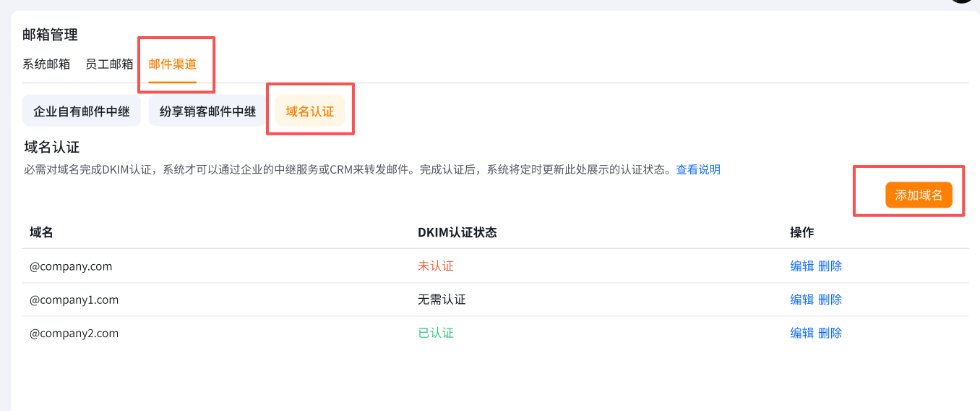
Task: Edit the @company.com domain
Action: 802,266
